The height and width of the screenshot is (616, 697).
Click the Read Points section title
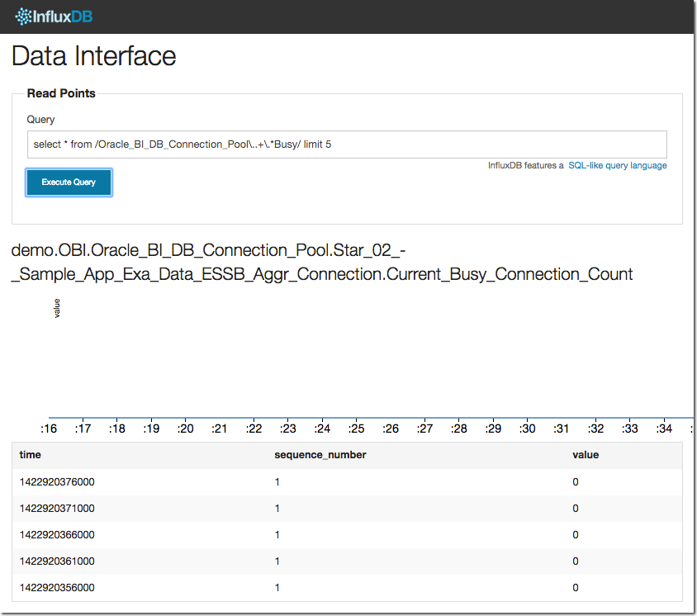click(x=61, y=93)
